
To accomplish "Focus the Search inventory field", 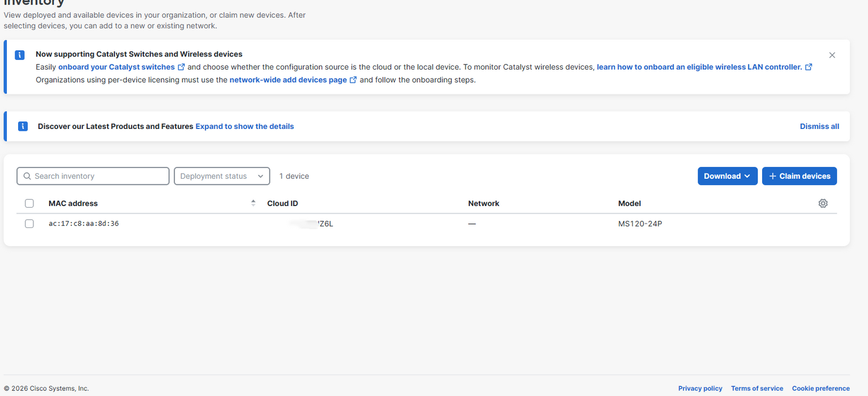I will (93, 176).
